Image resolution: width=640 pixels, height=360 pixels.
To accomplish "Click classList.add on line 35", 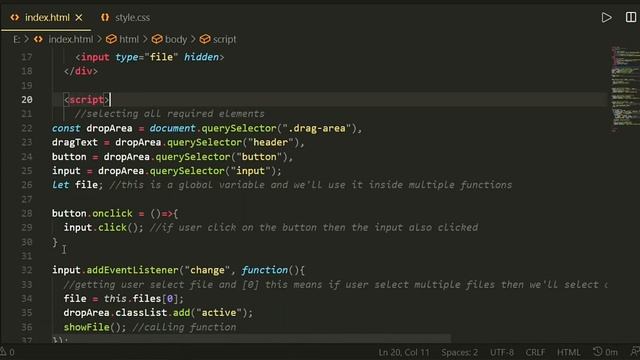I will tap(152, 313).
